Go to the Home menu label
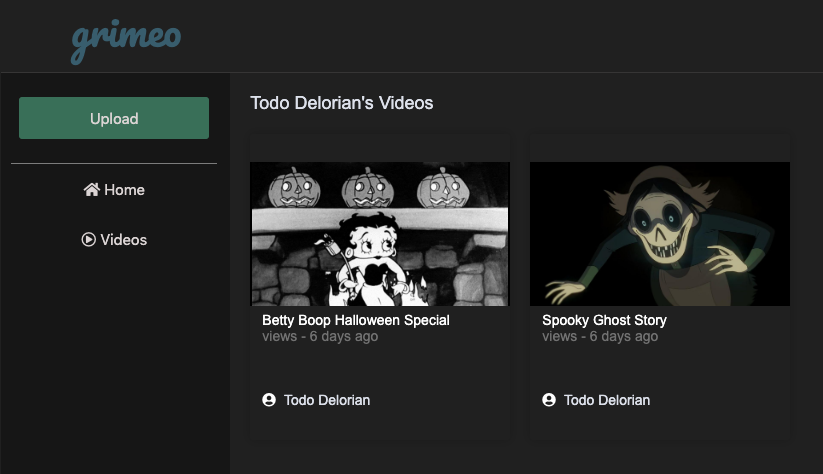The width and height of the screenshot is (823, 474). click(125, 190)
